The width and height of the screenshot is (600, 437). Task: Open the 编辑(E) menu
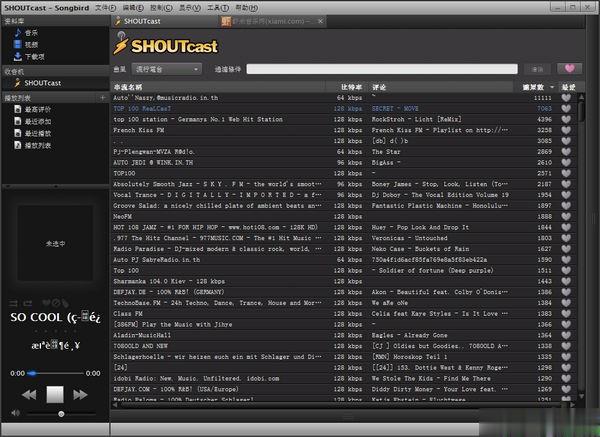pos(133,8)
